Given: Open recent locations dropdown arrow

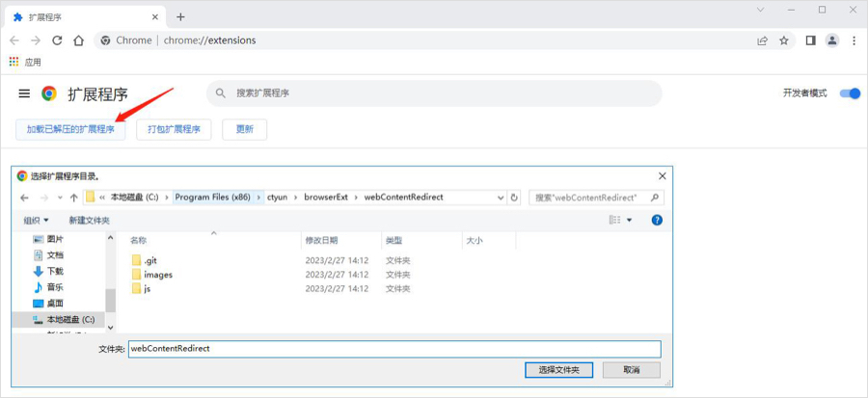Looking at the screenshot, I should coord(59,198).
